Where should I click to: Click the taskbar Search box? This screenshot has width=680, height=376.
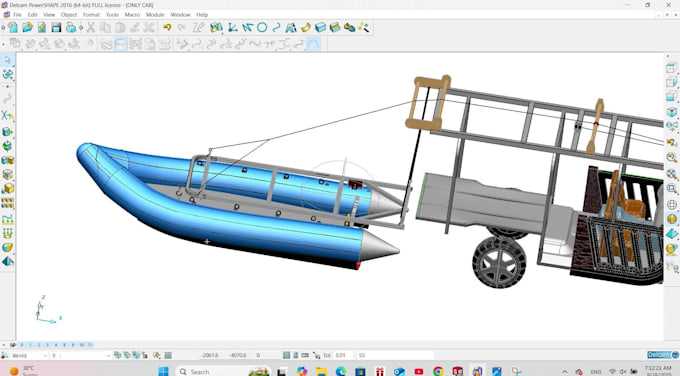[x=223, y=372]
